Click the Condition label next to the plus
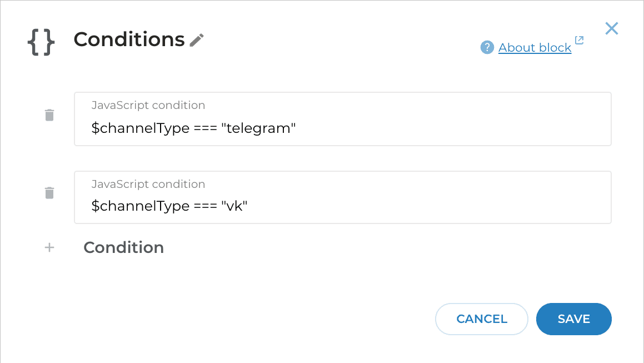This screenshot has width=644, height=363. [123, 247]
